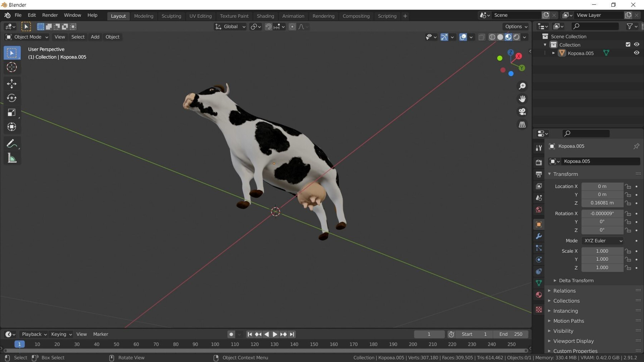Uncheck the Collection checkbox in the outliner
The height and width of the screenshot is (362, 644).
click(x=628, y=44)
